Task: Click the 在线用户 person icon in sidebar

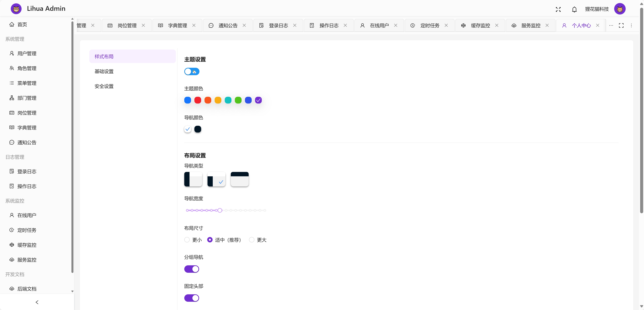Action: (x=12, y=215)
